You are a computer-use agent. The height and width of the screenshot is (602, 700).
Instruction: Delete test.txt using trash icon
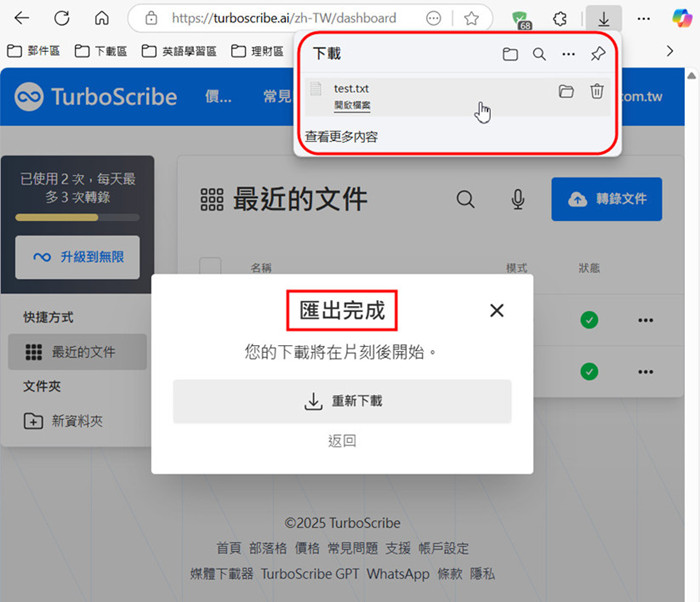(597, 91)
